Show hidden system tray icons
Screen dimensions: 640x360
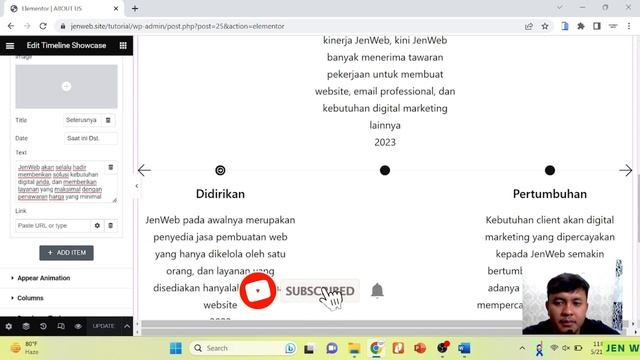point(522,348)
